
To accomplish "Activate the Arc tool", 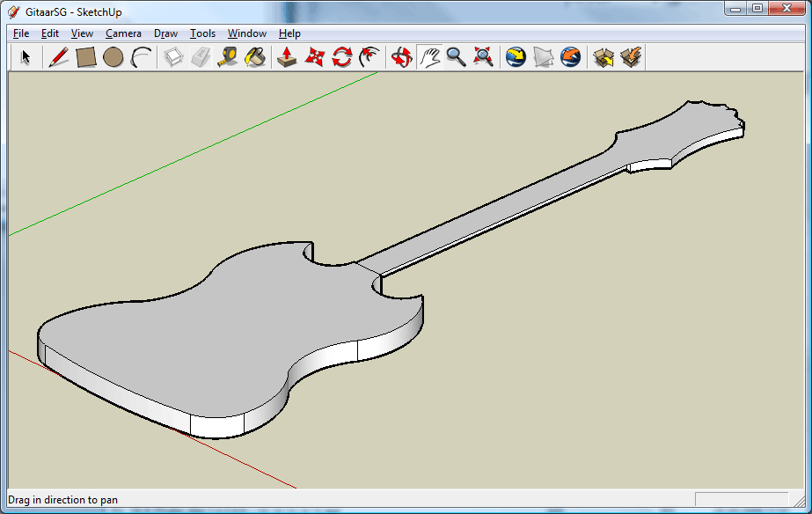I will click(x=141, y=57).
